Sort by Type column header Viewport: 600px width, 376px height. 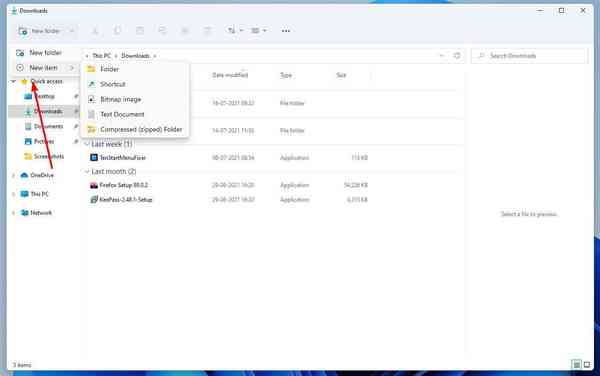[x=286, y=75]
